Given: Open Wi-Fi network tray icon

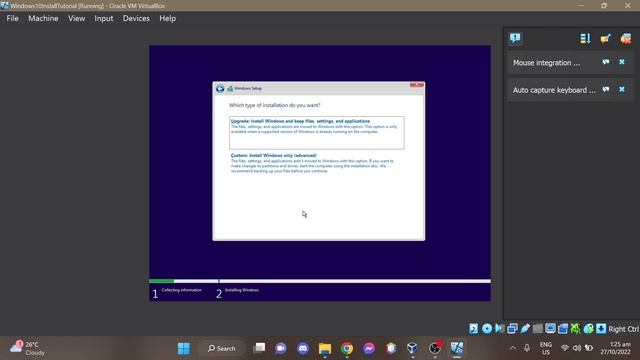Looking at the screenshot, I should (565, 348).
